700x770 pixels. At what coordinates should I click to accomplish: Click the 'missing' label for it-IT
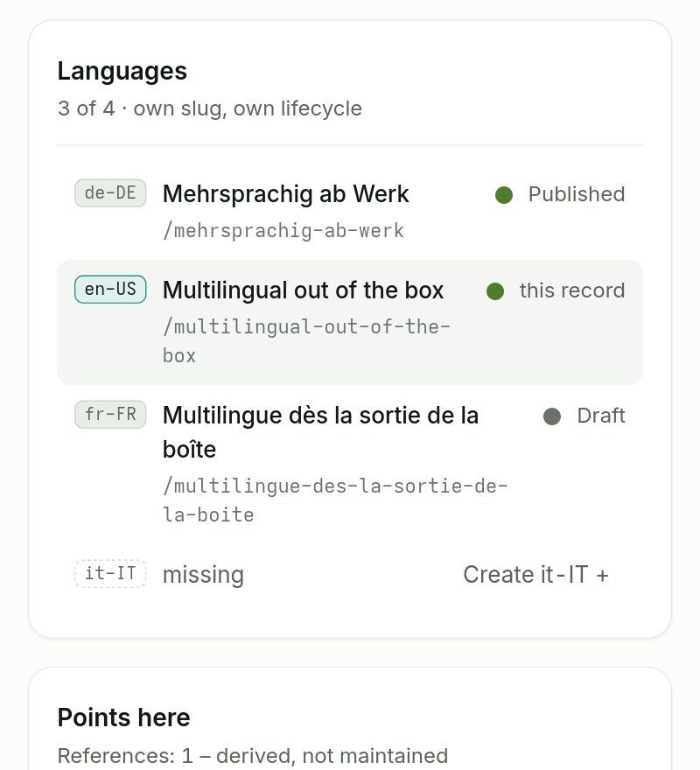point(203,575)
